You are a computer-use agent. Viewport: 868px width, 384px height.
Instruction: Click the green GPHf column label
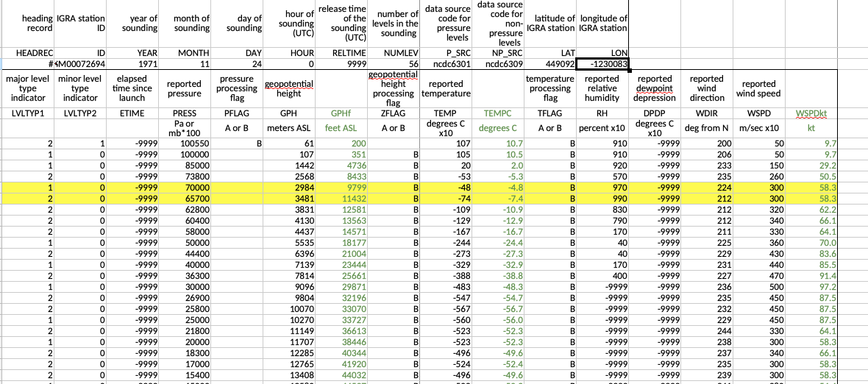(343, 113)
